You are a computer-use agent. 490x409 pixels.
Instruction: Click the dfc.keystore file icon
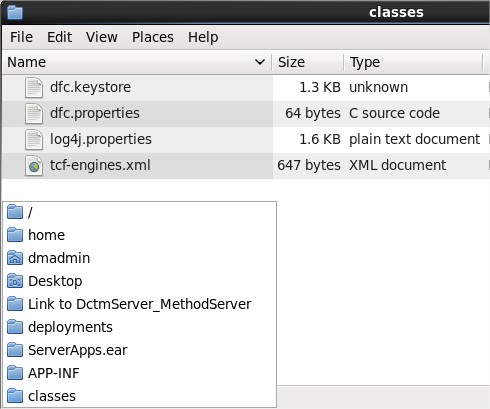tap(34, 87)
